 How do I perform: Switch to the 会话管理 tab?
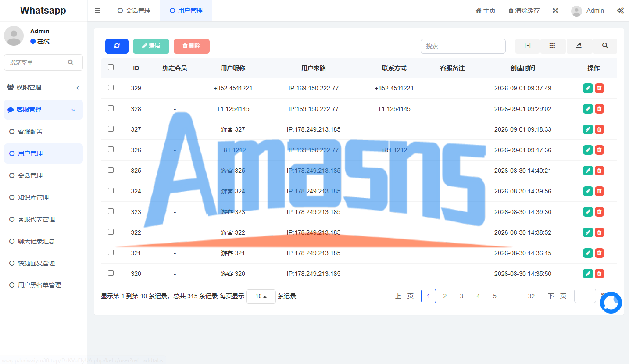click(134, 11)
